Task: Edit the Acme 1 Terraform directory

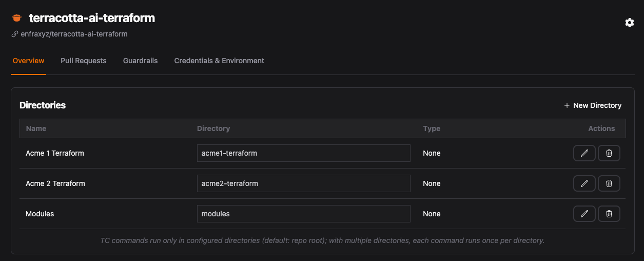Action: click(x=584, y=153)
